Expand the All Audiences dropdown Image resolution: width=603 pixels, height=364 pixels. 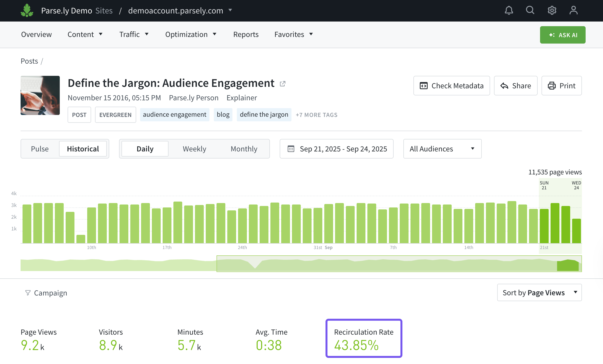pyautogui.click(x=442, y=149)
